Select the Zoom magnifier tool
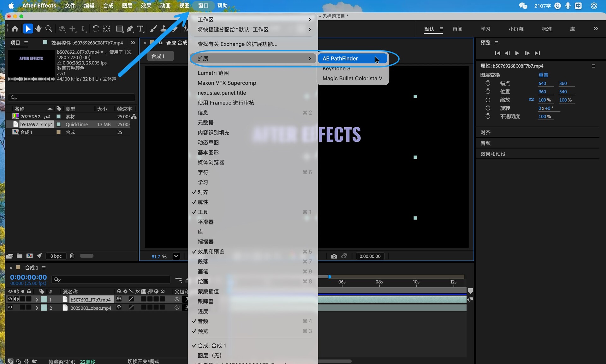 click(49, 29)
